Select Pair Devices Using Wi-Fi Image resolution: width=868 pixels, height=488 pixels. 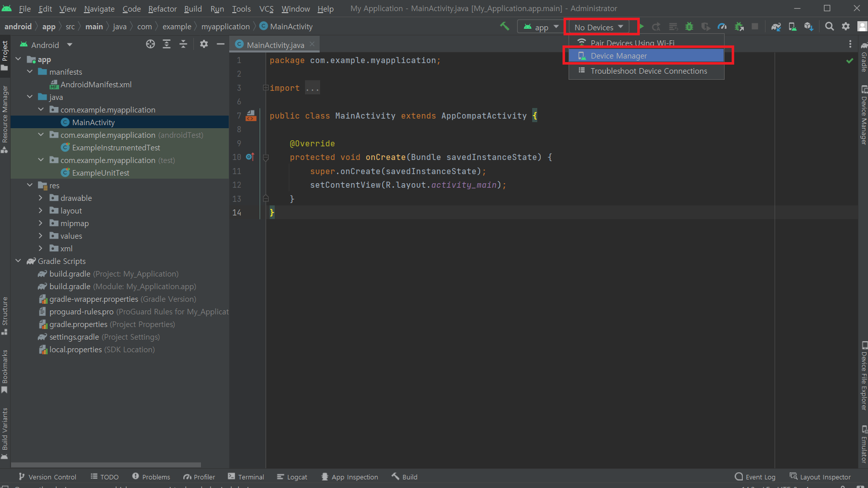tap(646, 43)
